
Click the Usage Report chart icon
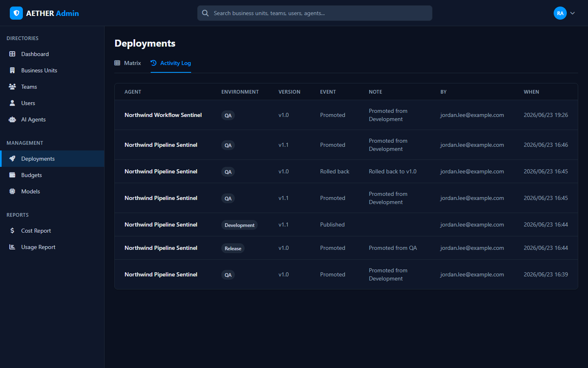click(x=12, y=247)
